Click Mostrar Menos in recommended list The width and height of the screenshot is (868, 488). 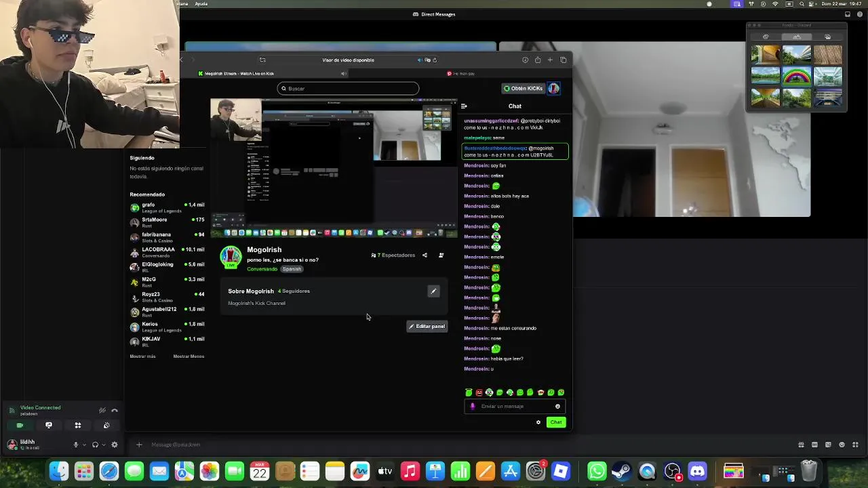tap(189, 357)
